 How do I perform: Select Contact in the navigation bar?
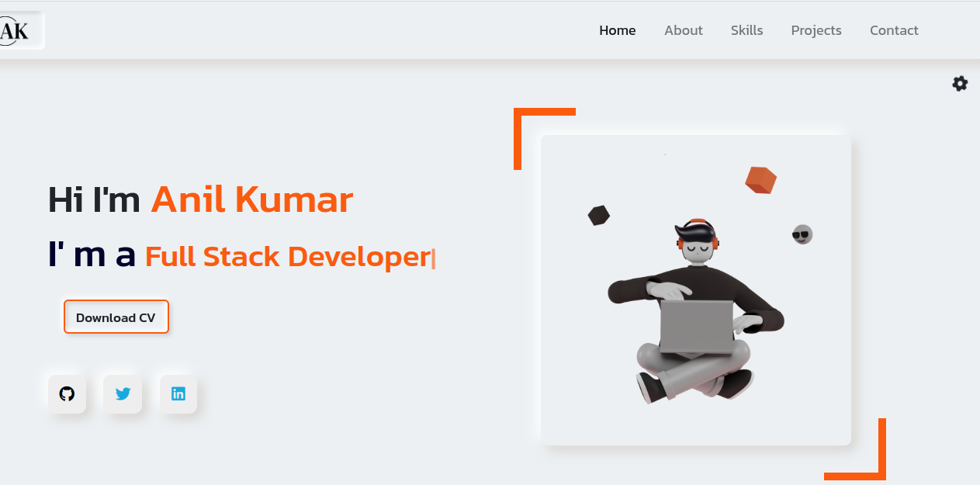point(894,30)
